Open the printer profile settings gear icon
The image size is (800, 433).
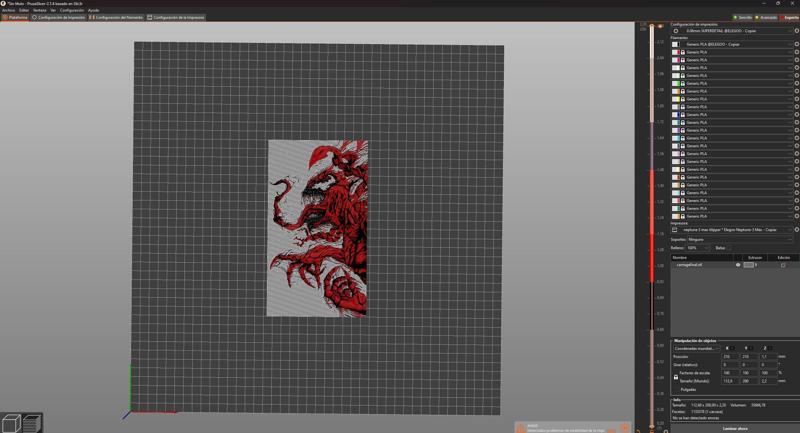click(x=796, y=230)
